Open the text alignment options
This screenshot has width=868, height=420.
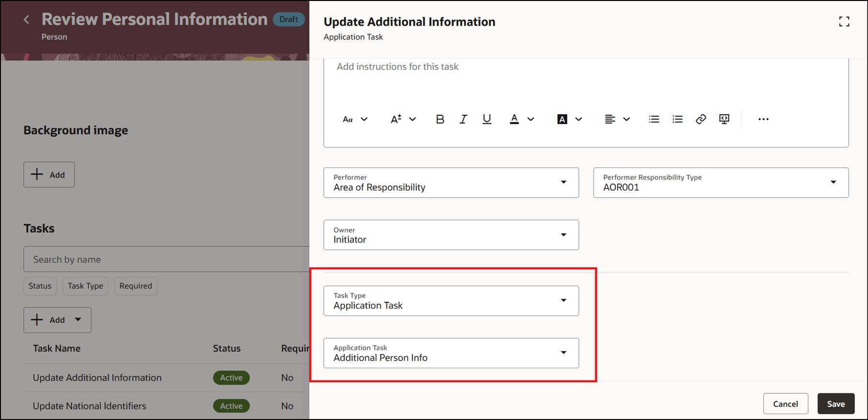click(610, 119)
